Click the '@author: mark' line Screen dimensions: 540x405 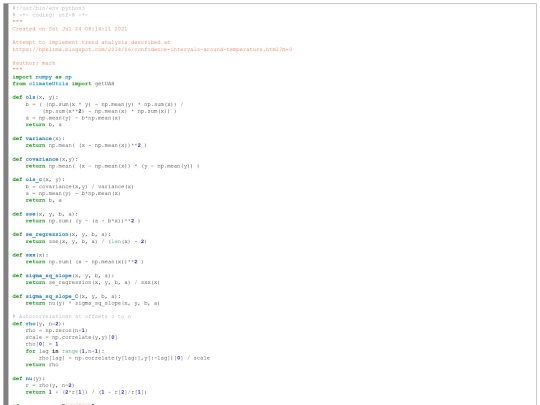tap(34, 63)
